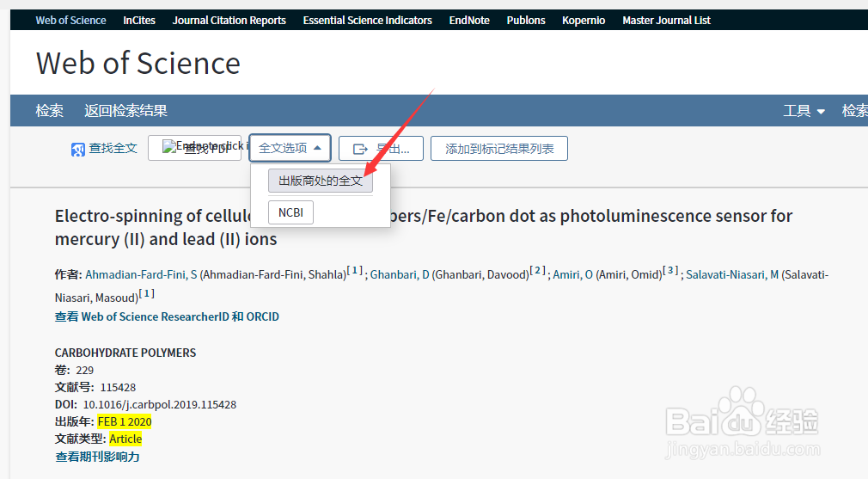Open author Ghanbari, D link
Viewport: 868px width, 479px height.
point(400,274)
